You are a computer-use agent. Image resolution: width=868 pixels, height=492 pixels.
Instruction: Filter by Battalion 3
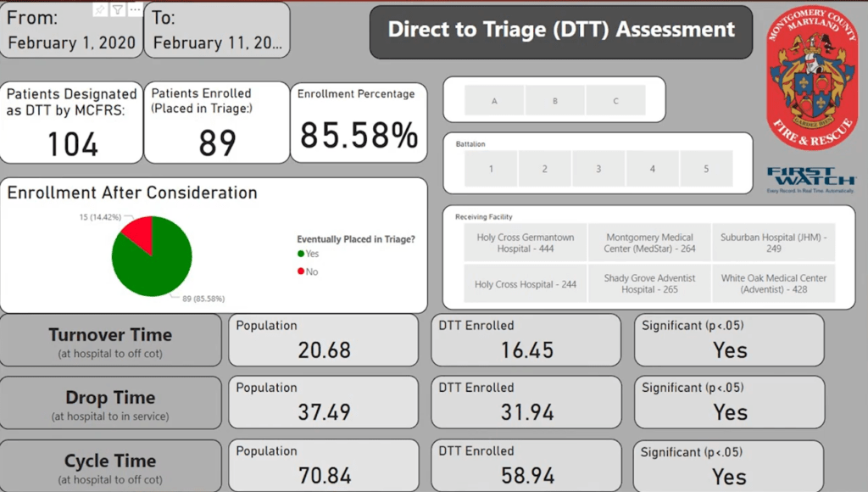(x=598, y=169)
